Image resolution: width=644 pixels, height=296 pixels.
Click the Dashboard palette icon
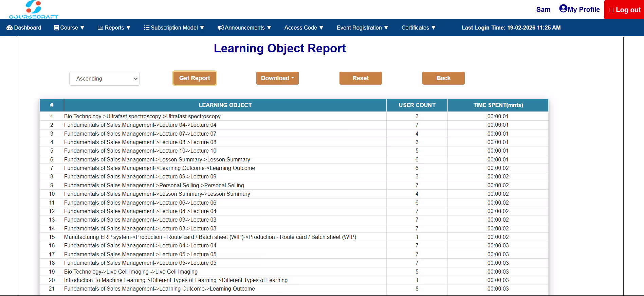coord(10,28)
